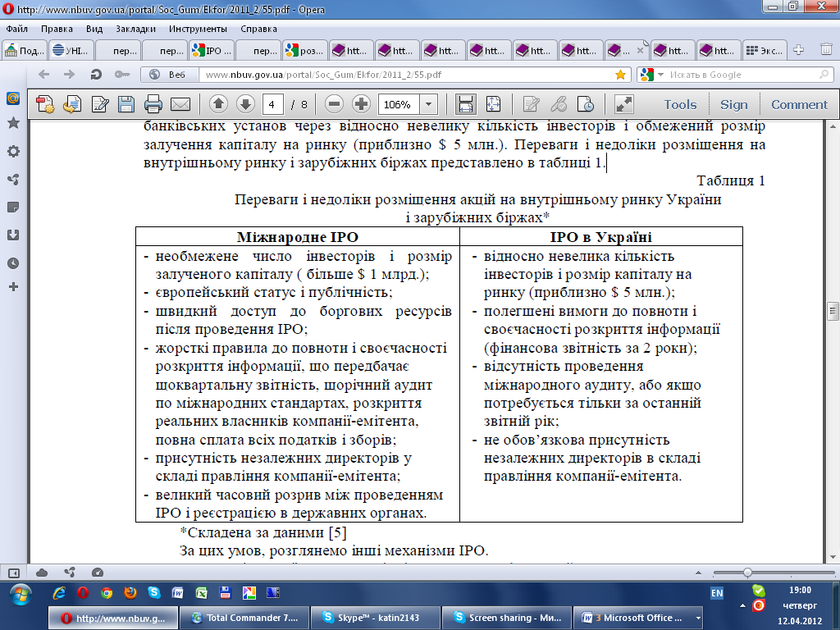Image resolution: width=840 pixels, height=630 pixels.
Task: Switch to the Экс... browser tab
Action: pyautogui.click(x=765, y=50)
